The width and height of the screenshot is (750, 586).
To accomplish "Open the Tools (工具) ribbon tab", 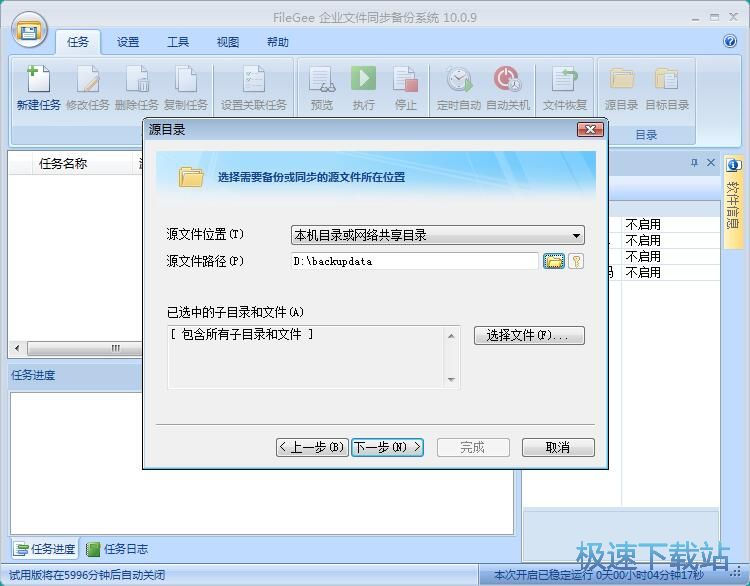I will 178,42.
